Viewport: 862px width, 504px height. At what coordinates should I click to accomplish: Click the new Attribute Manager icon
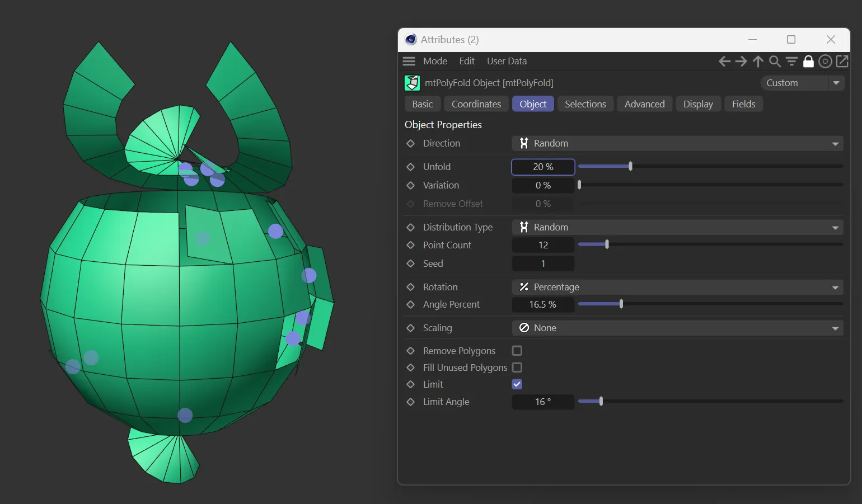coord(842,62)
